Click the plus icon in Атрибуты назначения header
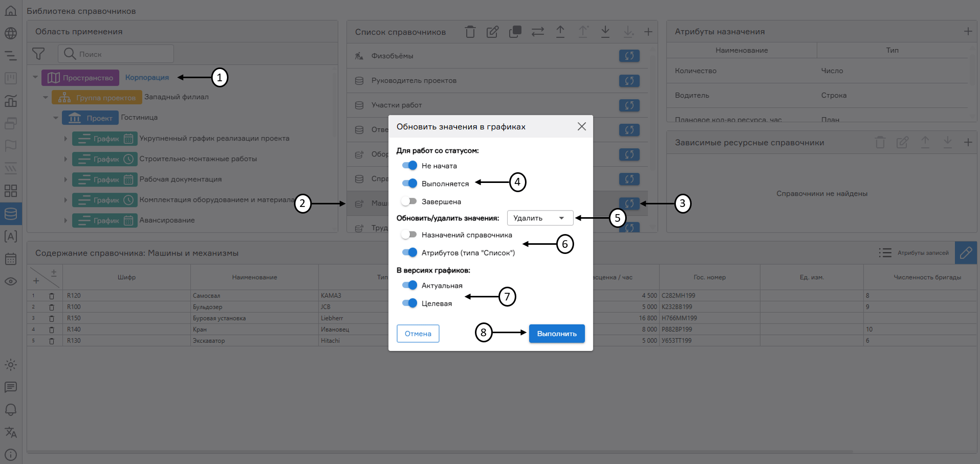 (x=968, y=32)
